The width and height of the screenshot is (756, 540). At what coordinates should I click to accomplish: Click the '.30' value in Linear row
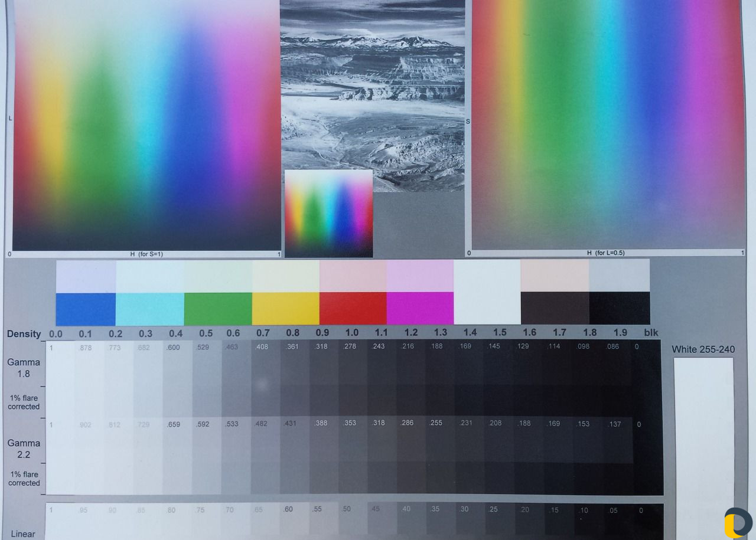pyautogui.click(x=464, y=509)
